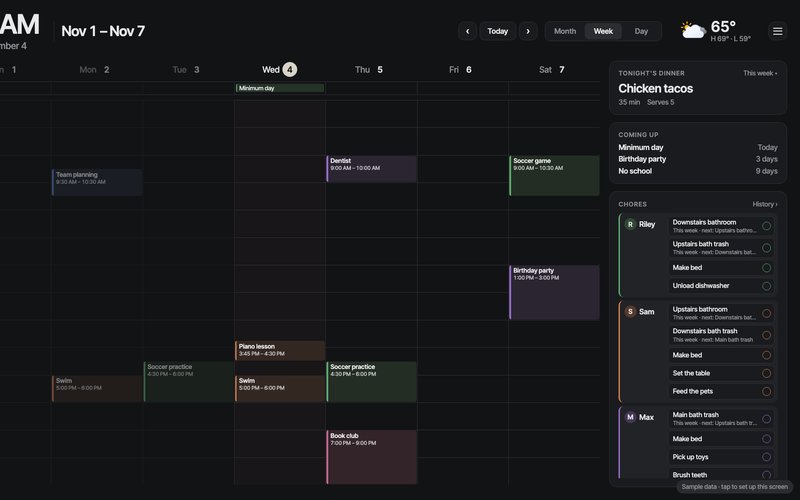Mark Riley's Make bed done
Viewport: 800px width, 500px height.
(x=766, y=267)
